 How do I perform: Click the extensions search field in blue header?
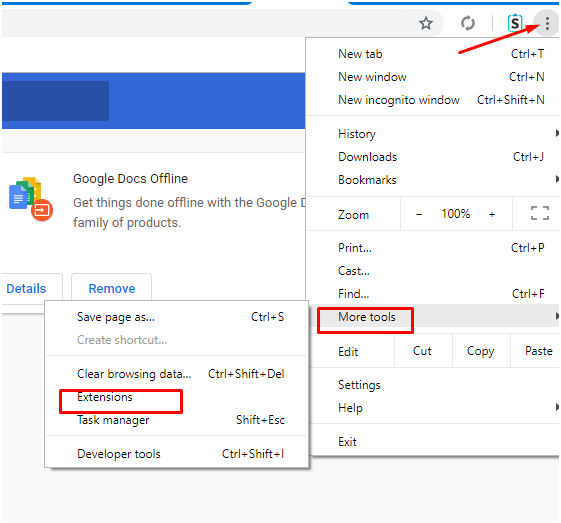tap(55, 101)
